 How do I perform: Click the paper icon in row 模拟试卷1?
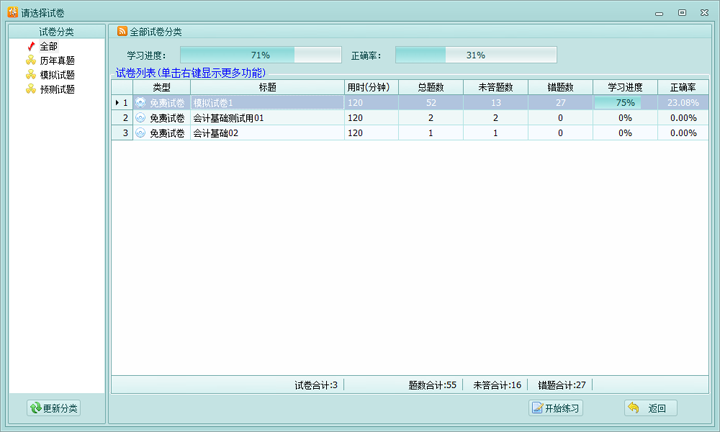(141, 102)
